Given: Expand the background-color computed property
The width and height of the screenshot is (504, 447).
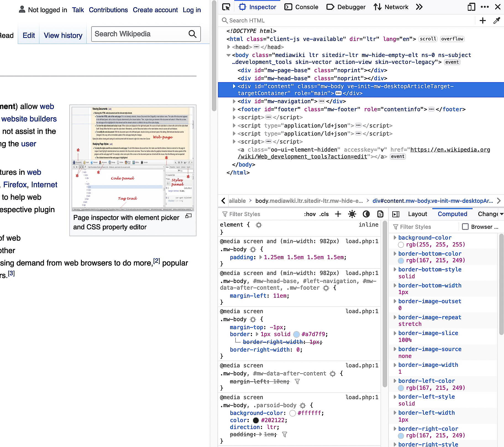Looking at the screenshot, I should point(395,237).
